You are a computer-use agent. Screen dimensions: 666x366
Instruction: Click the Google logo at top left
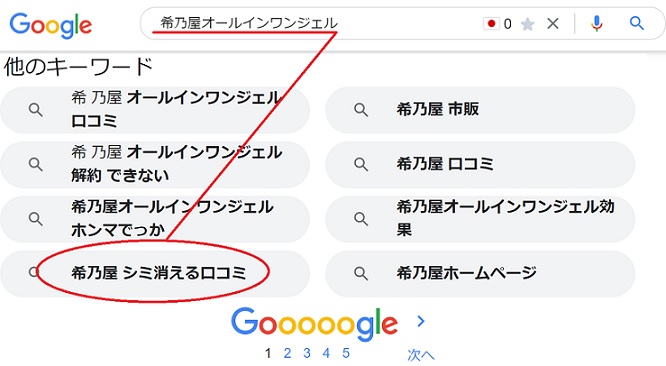51,25
